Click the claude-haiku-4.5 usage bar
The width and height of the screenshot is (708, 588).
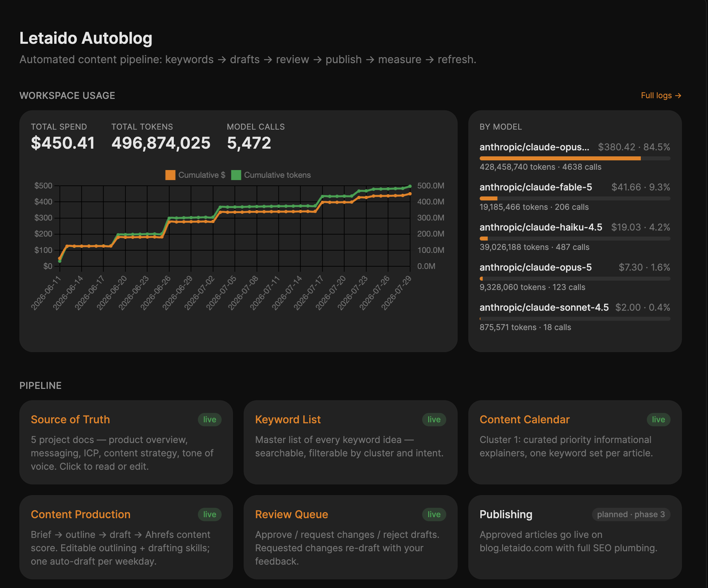pyautogui.click(x=575, y=239)
